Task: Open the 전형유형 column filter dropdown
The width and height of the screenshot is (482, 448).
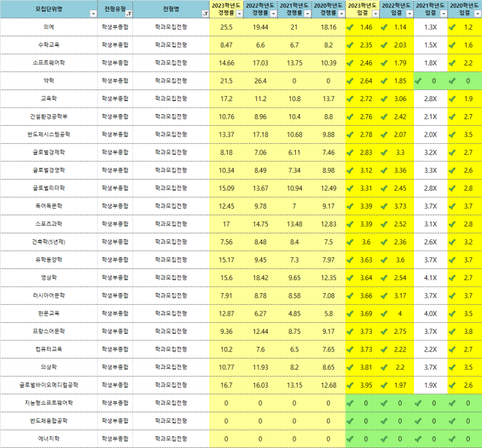Action: [x=129, y=14]
